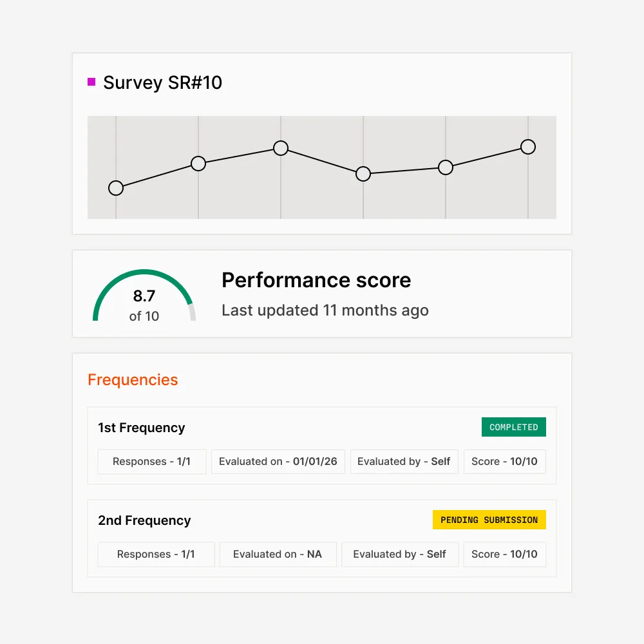Select the last data point on chart
Viewport: 644px width, 644px height.
[528, 147]
